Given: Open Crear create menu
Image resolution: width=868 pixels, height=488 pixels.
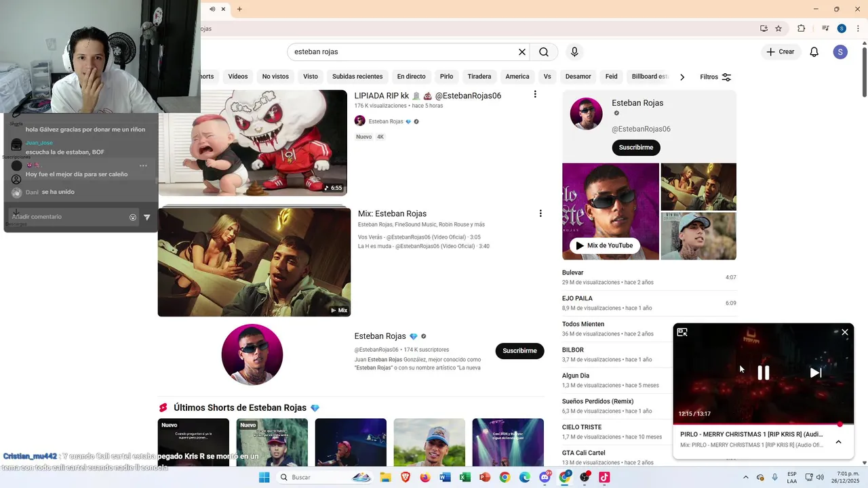Looking at the screenshot, I should coord(781,52).
